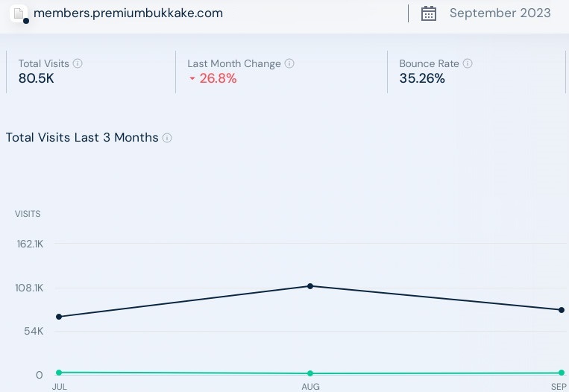The height and width of the screenshot is (392, 569).
Task: Select the AUG peak point on dark line
Action: click(x=310, y=286)
